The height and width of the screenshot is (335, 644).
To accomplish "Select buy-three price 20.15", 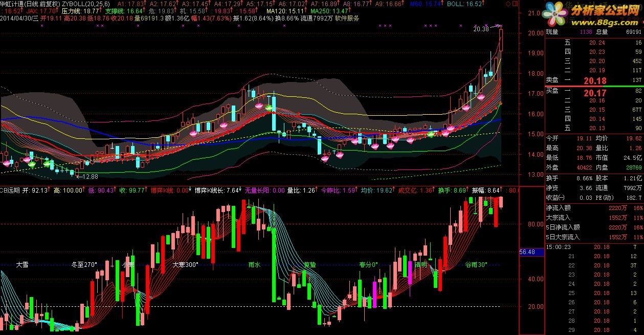I will (597, 110).
